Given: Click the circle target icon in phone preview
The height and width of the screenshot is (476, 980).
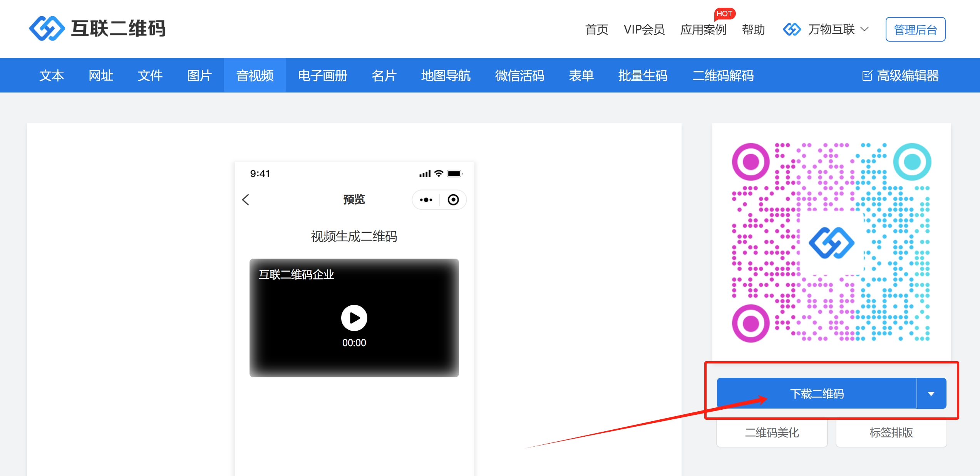Looking at the screenshot, I should tap(453, 200).
